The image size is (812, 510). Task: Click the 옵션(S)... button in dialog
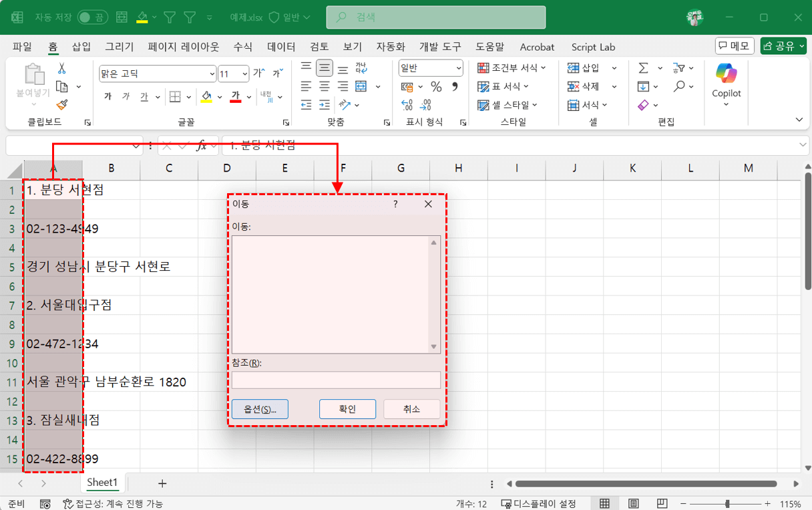coord(260,409)
